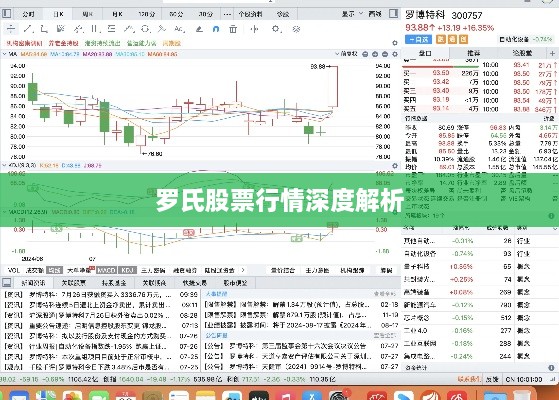Click CN 10:01:00 clock in status bar
The image size is (559, 400).
tap(524, 379)
